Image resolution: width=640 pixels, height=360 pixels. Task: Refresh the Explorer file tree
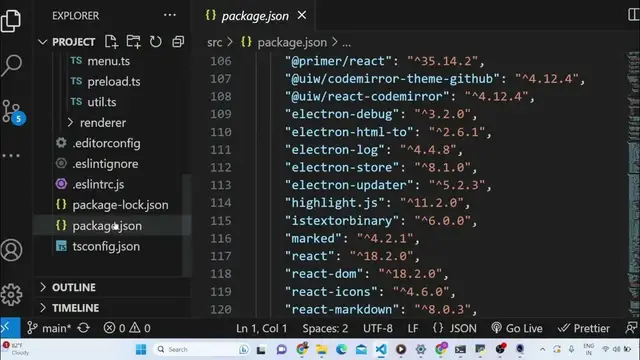pos(156,42)
